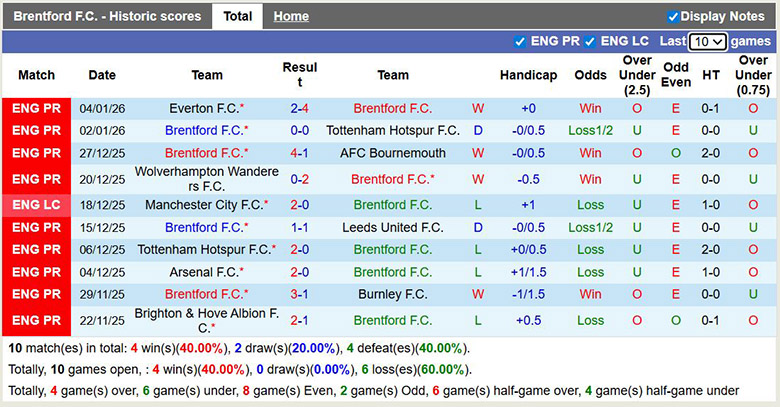The image size is (780, 407).
Task: Open Everton F.C. team link
Action: 204,108
